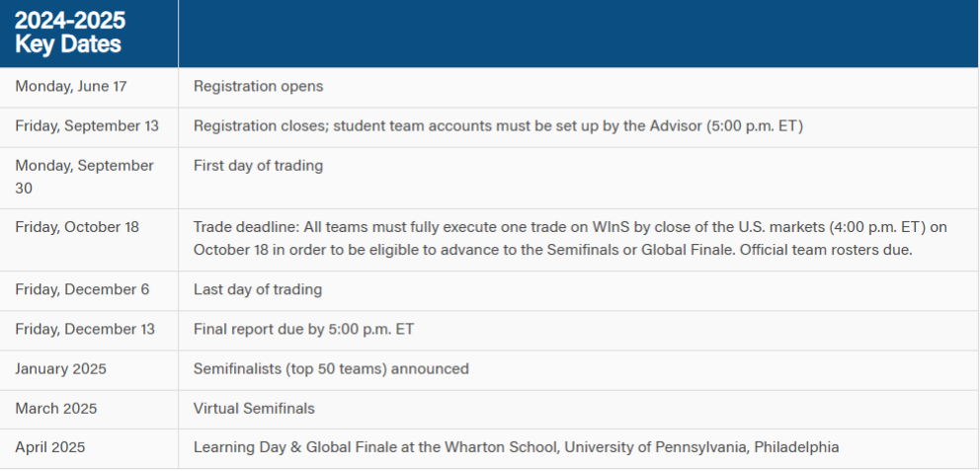Select the "January 2025" date cell
This screenshot has width=980, height=471.
pyautogui.click(x=60, y=369)
